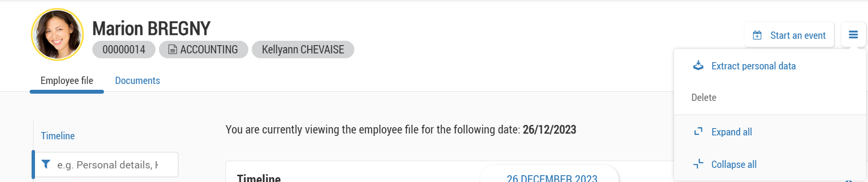
Task: Click the Collapse all arrows icon
Action: point(698,164)
